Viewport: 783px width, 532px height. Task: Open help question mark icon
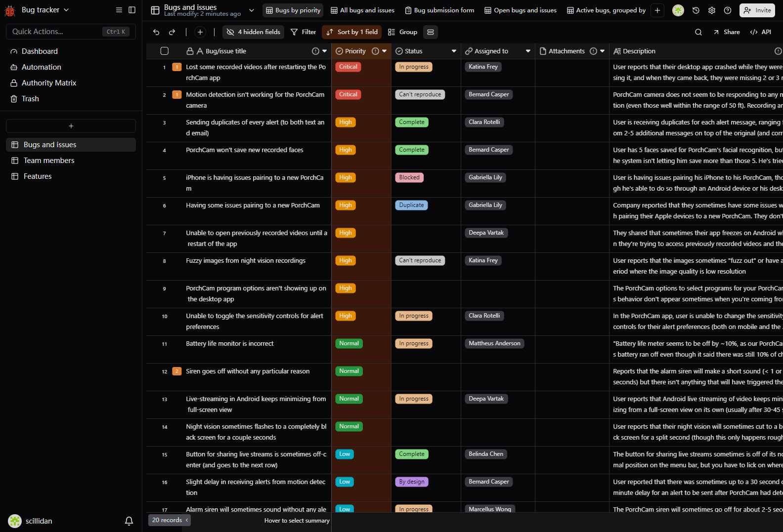pos(728,10)
